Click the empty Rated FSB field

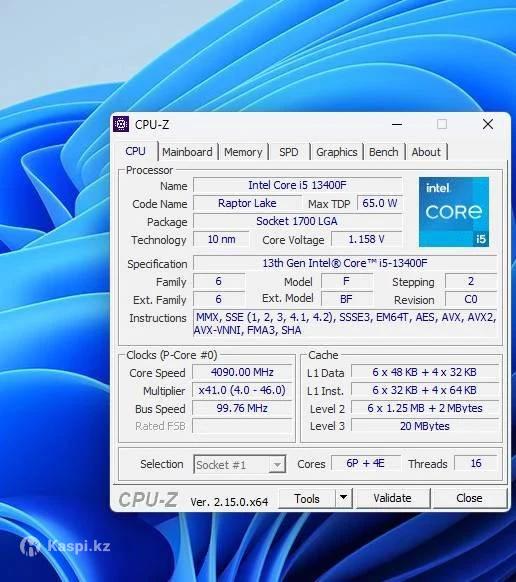[242, 426]
